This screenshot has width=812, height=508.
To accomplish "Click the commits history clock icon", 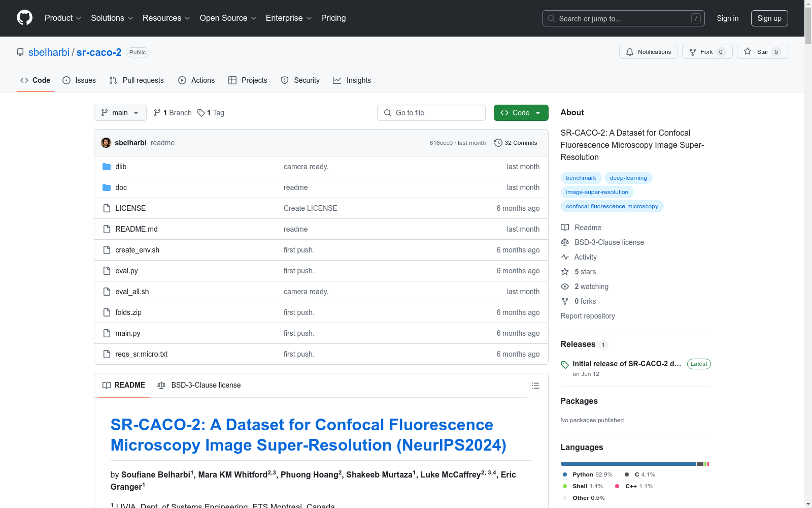I will coord(498,143).
